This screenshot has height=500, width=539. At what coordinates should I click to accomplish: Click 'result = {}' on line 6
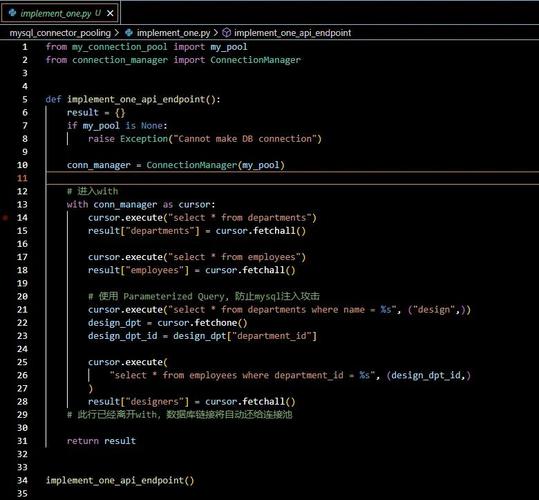tap(96, 113)
